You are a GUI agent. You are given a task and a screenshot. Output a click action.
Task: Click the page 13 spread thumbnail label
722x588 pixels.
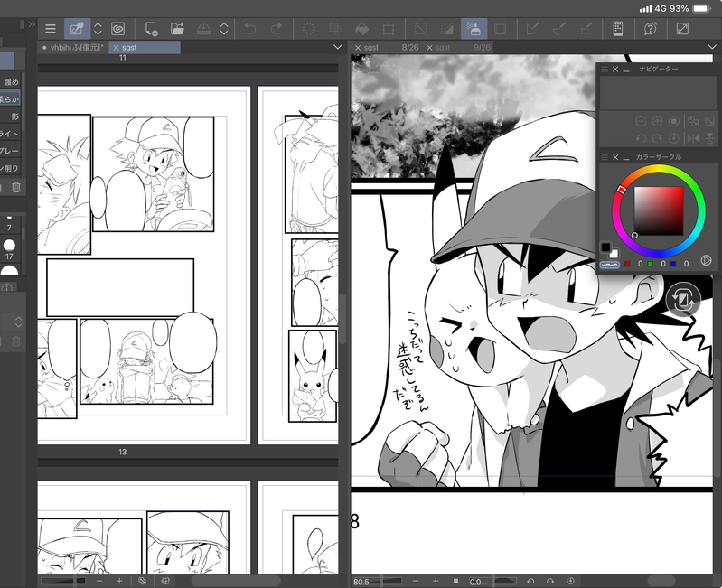123,452
